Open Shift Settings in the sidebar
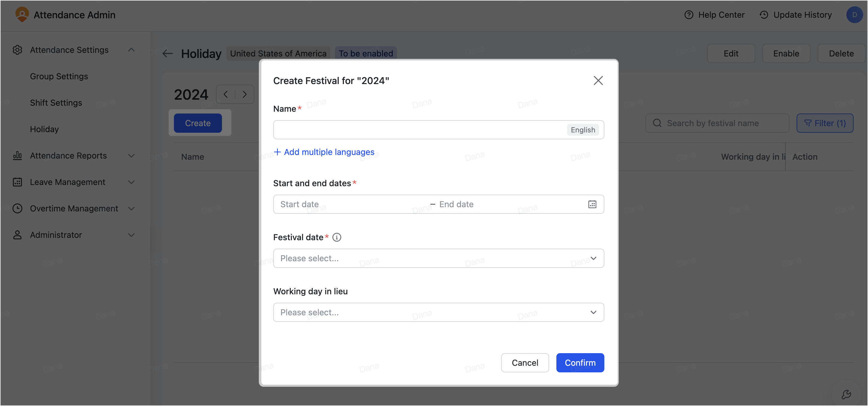The height and width of the screenshot is (406, 868). [x=56, y=103]
